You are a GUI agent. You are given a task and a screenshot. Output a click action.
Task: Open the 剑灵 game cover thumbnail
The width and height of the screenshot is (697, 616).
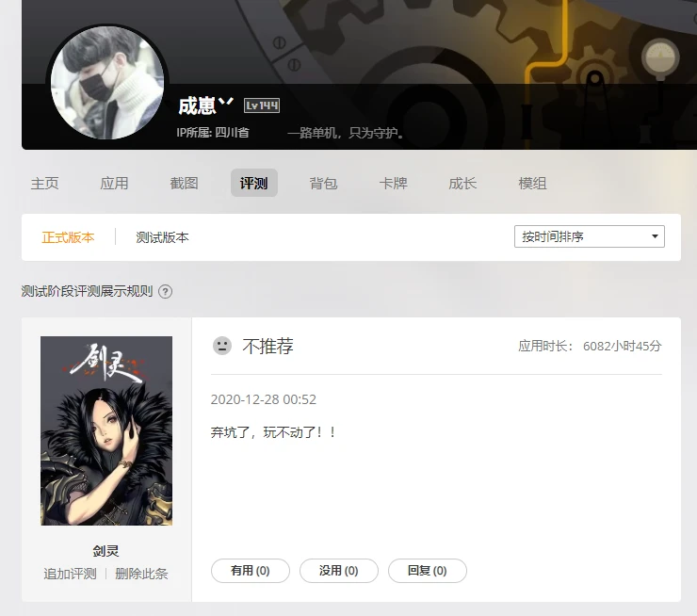tap(106, 430)
